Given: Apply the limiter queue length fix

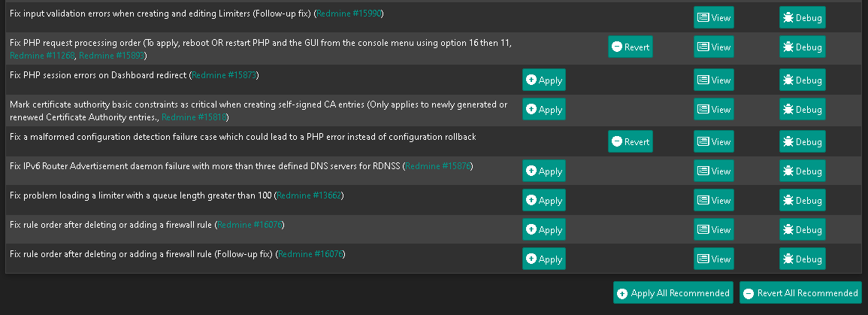Looking at the screenshot, I should pyautogui.click(x=543, y=200).
